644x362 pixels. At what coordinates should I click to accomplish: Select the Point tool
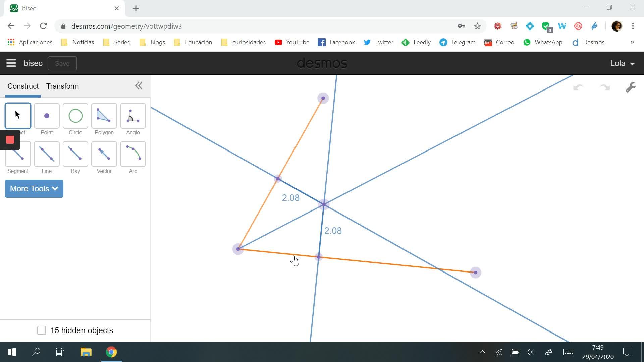47,116
